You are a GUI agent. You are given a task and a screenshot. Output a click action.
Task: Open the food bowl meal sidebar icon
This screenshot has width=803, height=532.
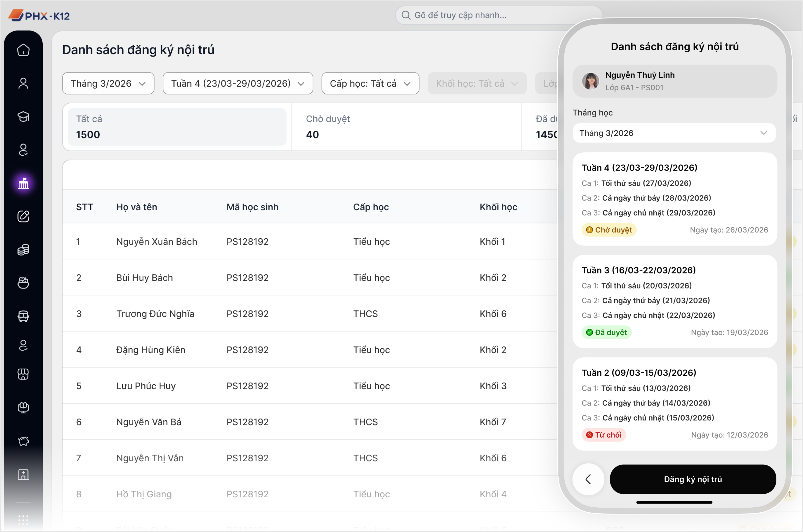[23, 283]
